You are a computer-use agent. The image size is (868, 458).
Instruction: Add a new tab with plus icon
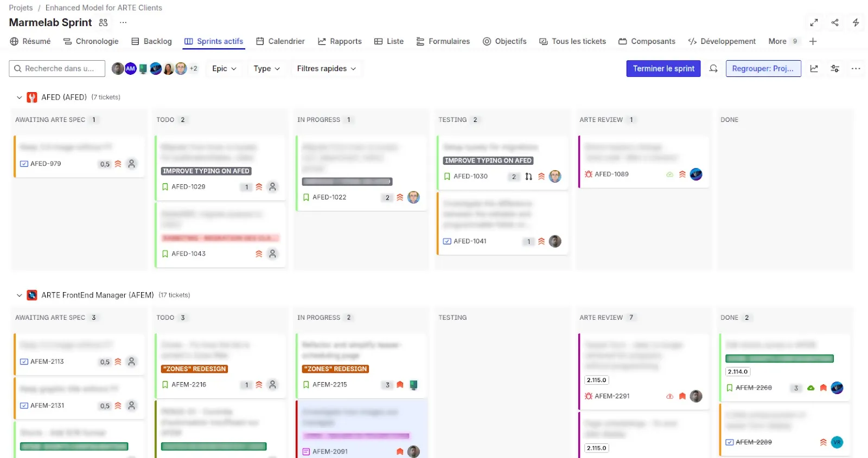tap(813, 41)
